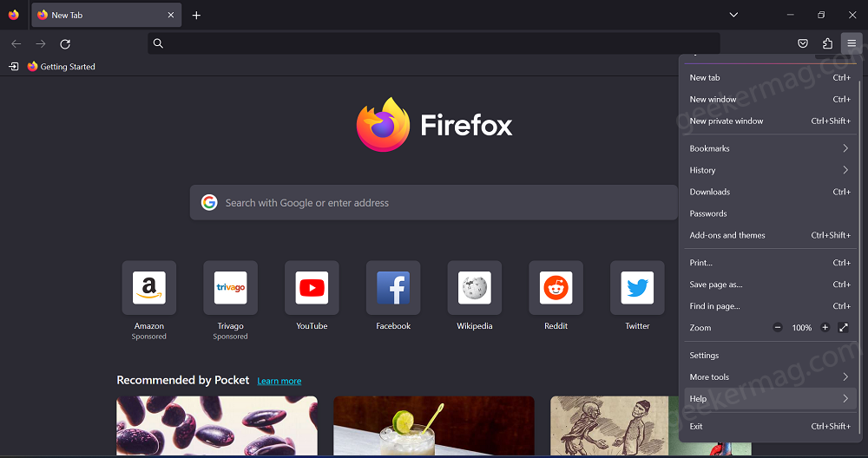The height and width of the screenshot is (458, 868).
Task: Go back one page
Action: click(16, 43)
